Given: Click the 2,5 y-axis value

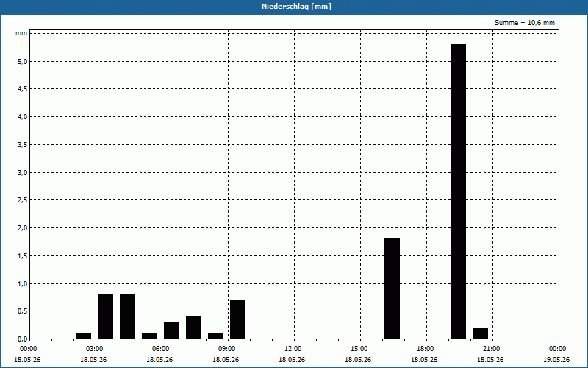Looking at the screenshot, I should click(23, 200).
